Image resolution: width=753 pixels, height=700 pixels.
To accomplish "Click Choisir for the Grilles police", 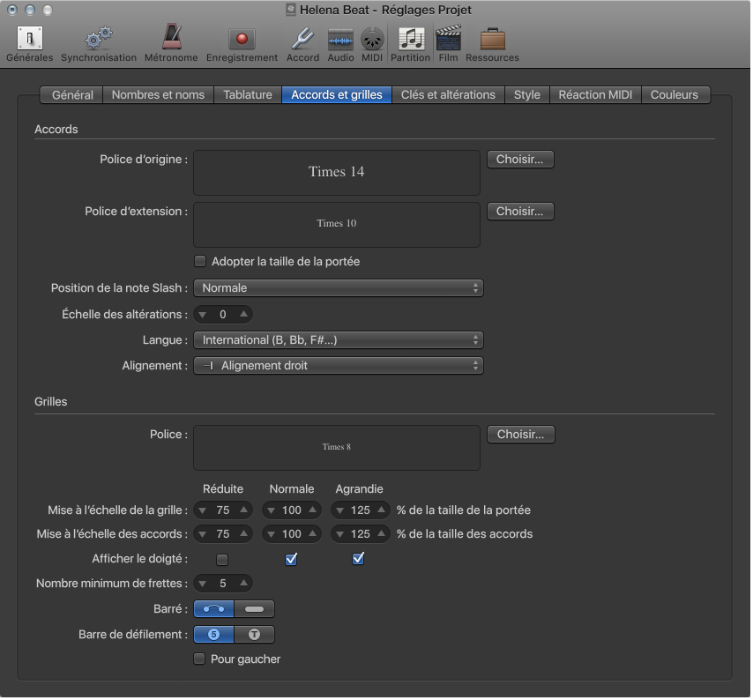I will pyautogui.click(x=520, y=435).
